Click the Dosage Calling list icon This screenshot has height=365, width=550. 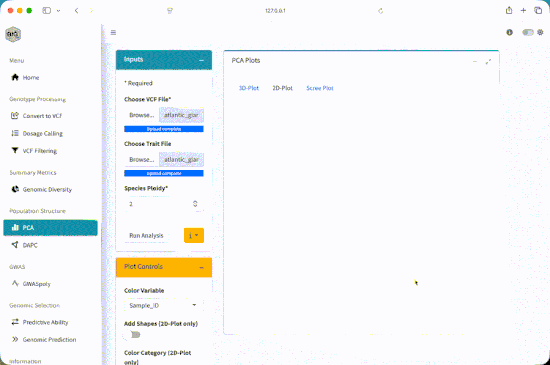coord(15,133)
